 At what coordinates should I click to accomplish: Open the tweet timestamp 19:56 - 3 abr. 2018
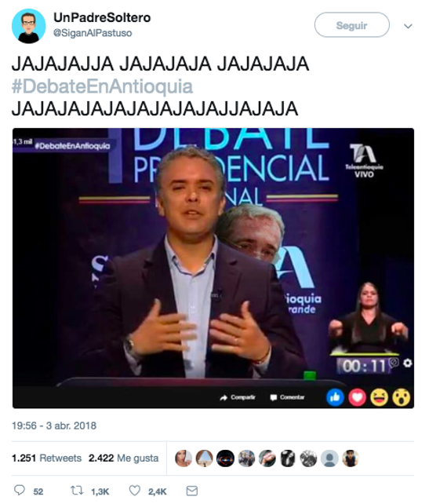click(54, 425)
